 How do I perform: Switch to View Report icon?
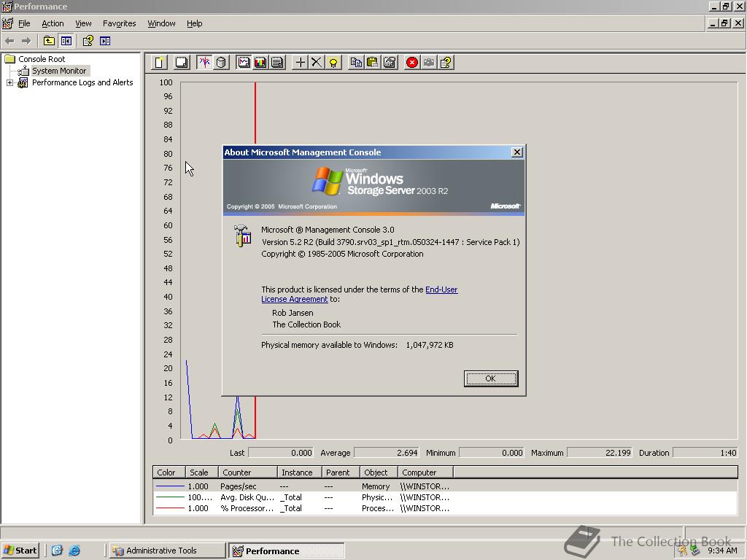tap(277, 63)
